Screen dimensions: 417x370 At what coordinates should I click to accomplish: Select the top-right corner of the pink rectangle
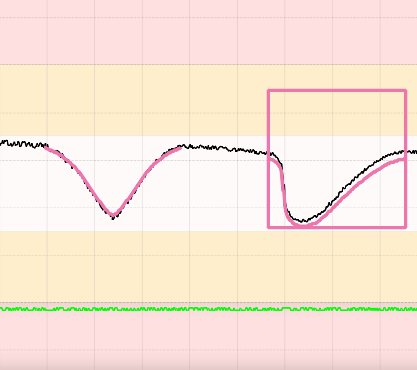(405, 90)
